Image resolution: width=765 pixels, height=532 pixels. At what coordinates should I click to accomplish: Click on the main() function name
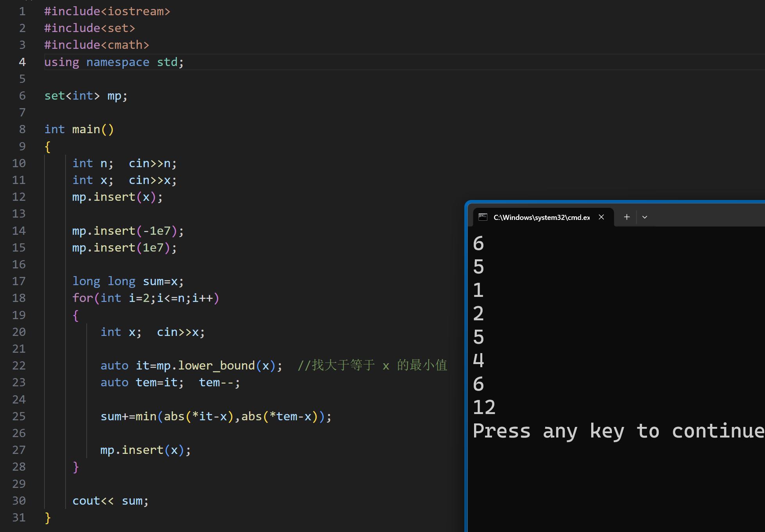(86, 129)
